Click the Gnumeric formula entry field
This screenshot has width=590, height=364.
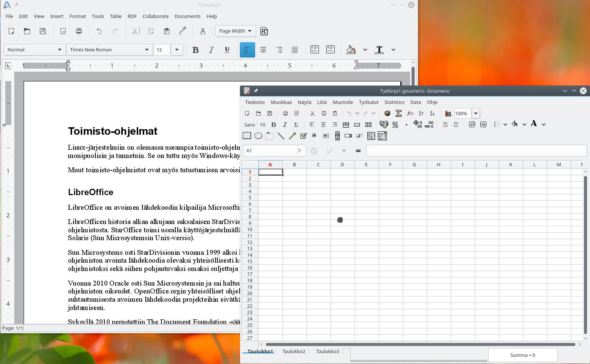pyautogui.click(x=476, y=150)
